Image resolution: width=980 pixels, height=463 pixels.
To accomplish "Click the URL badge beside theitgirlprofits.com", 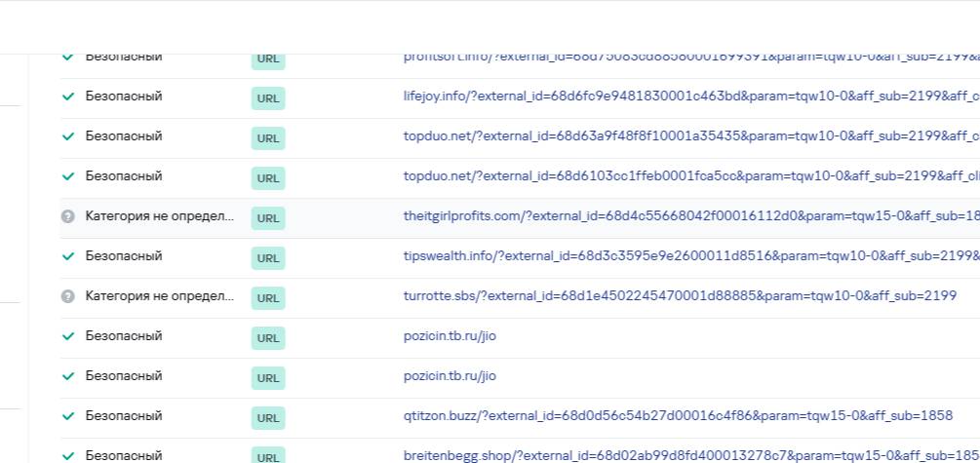I will click(x=268, y=218).
